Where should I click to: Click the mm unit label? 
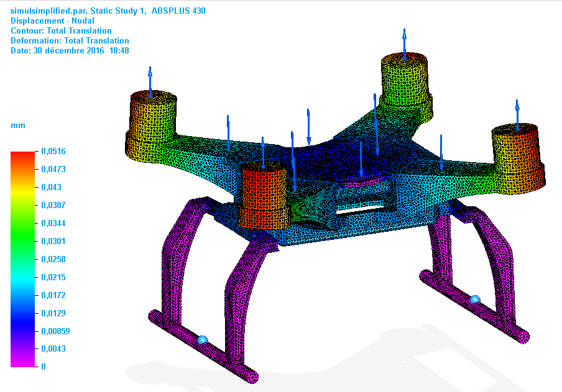point(18,125)
